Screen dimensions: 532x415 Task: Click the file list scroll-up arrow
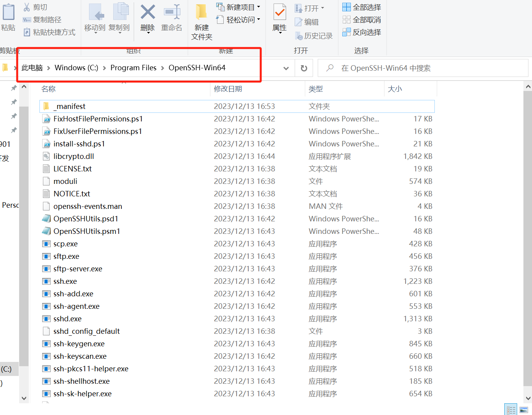coord(528,87)
